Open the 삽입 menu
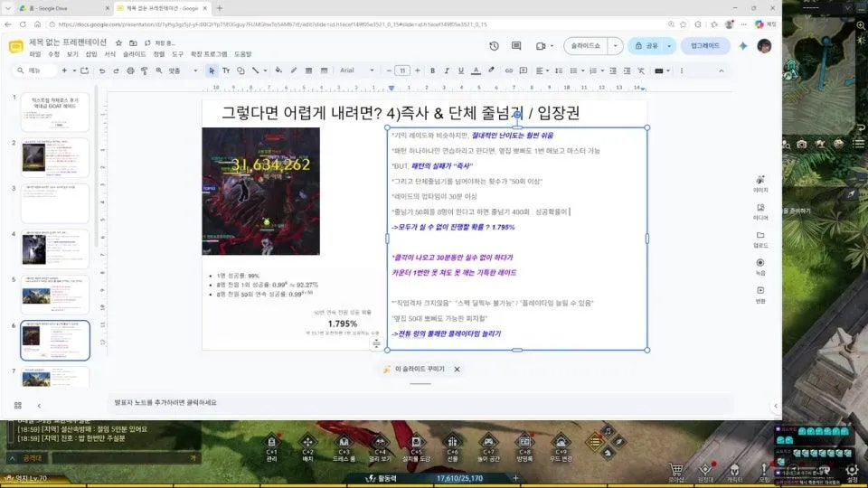Viewport: 868px width, 488px height. 91,54
